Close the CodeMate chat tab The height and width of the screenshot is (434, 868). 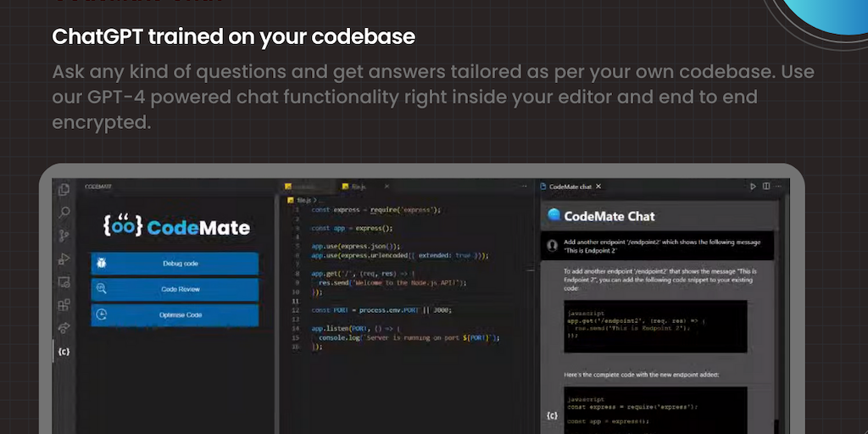coord(598,186)
